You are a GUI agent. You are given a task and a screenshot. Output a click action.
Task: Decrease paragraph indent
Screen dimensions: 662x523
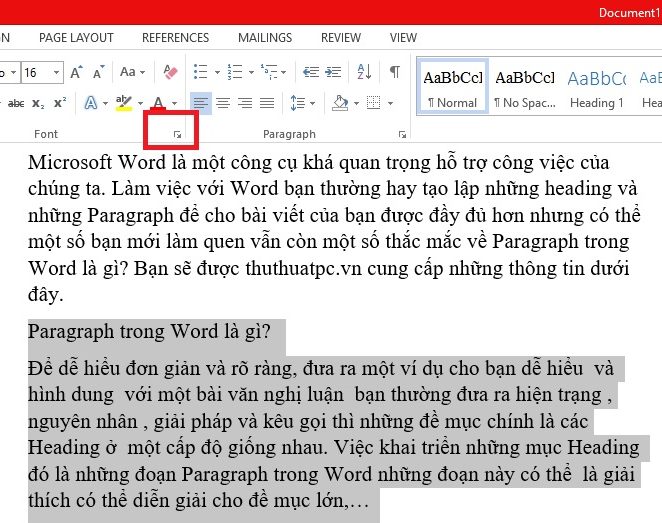(311, 72)
